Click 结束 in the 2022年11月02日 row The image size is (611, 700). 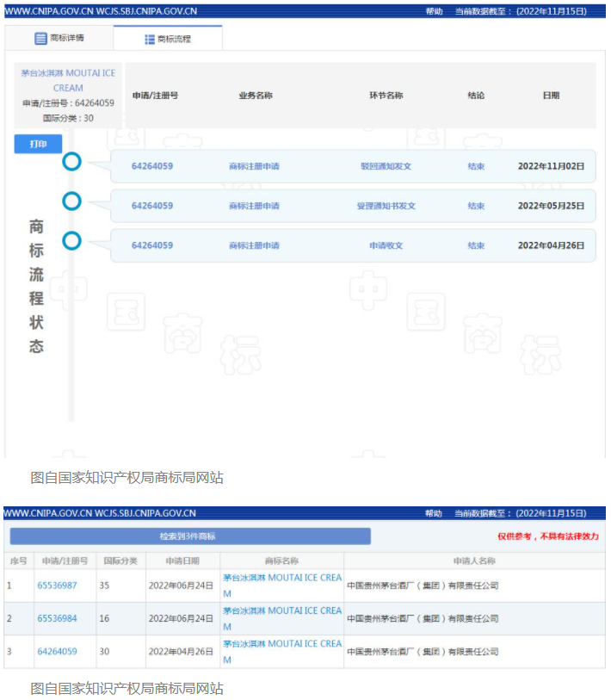click(476, 166)
